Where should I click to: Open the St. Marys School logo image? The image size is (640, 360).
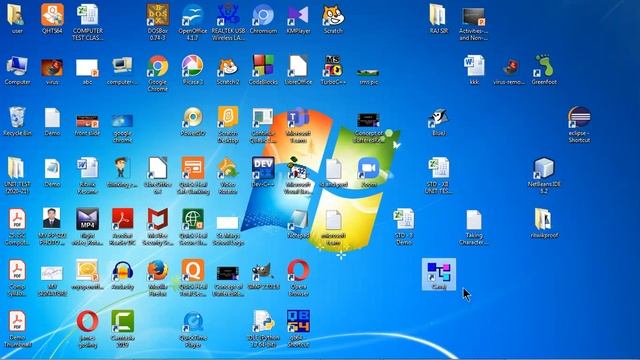tap(228, 223)
